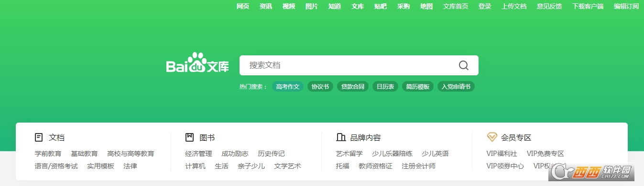644x186 pixels.
Task: Open the 图书 category heading
Action: 207,138
